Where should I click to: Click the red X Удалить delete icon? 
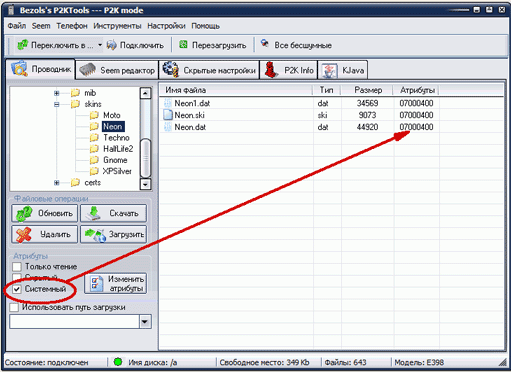24,235
